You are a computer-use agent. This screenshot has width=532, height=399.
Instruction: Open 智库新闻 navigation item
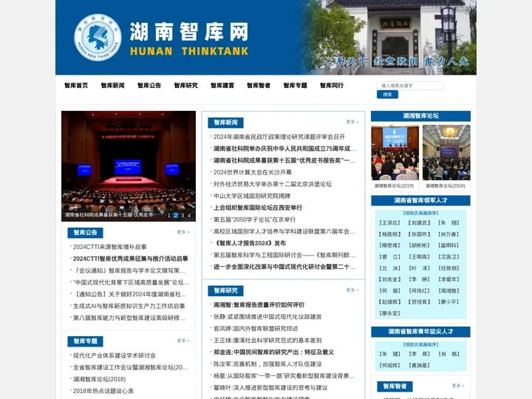click(112, 86)
